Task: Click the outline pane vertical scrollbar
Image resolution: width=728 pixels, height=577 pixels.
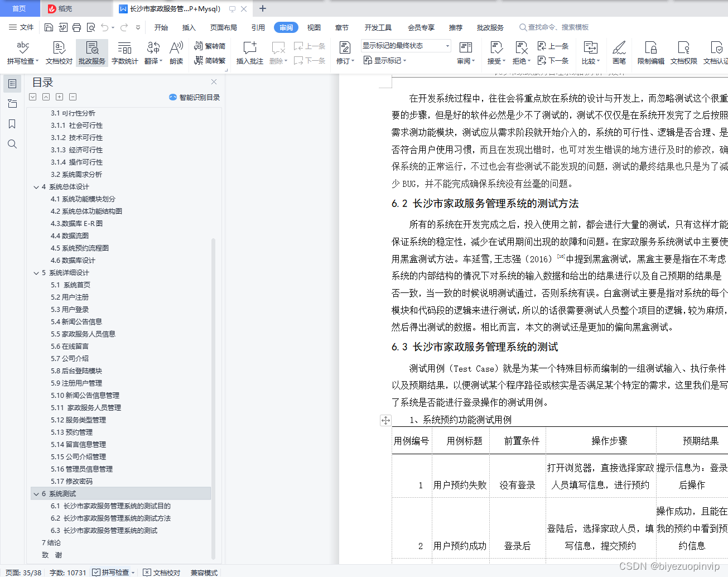Action: pos(213,398)
